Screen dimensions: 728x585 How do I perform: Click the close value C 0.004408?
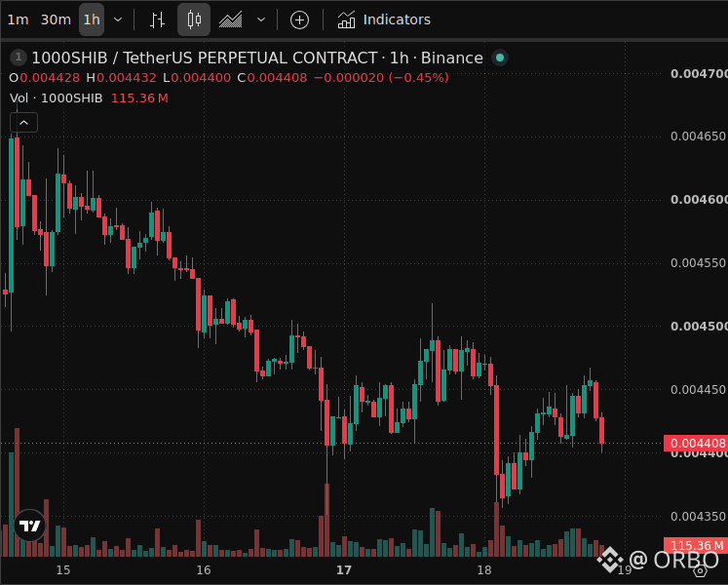pos(273,78)
